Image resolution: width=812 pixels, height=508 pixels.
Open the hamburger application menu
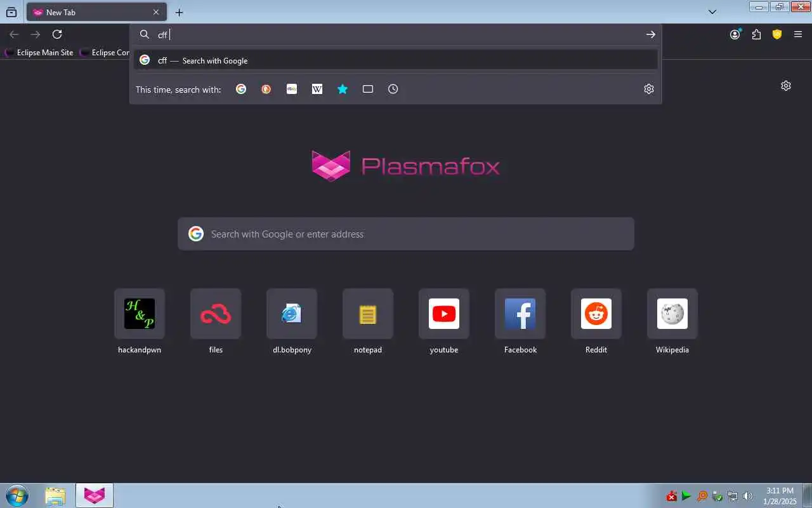tap(798, 34)
